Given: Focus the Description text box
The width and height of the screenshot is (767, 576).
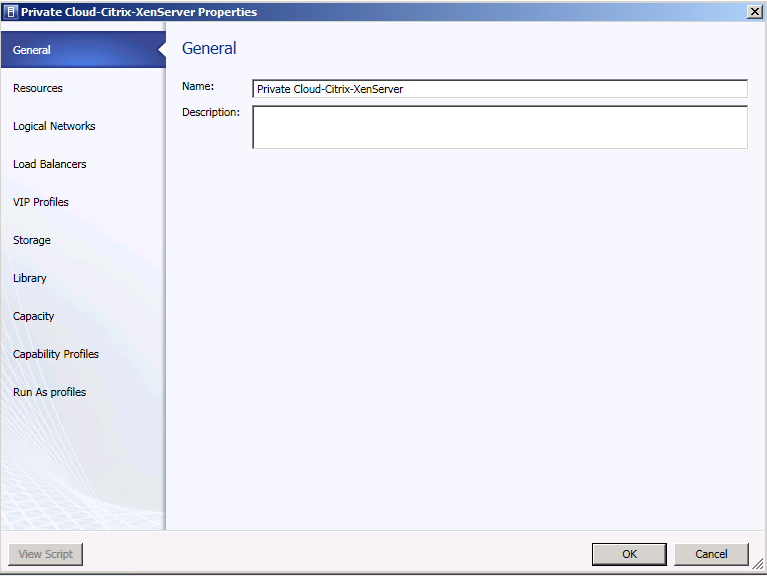Looking at the screenshot, I should pyautogui.click(x=500, y=127).
